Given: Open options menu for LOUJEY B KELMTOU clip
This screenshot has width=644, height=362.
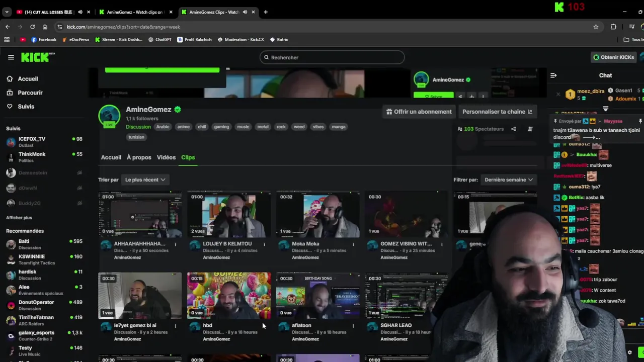Looking at the screenshot, I should 264,244.
